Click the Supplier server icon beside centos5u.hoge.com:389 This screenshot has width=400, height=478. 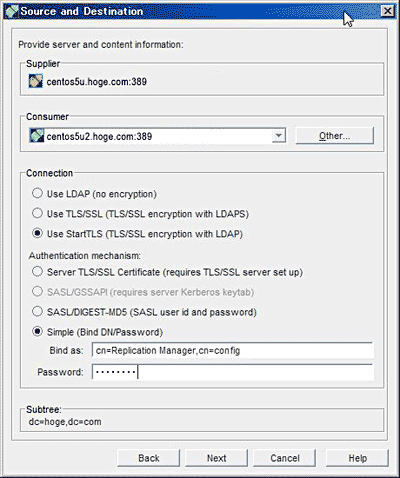[35, 81]
